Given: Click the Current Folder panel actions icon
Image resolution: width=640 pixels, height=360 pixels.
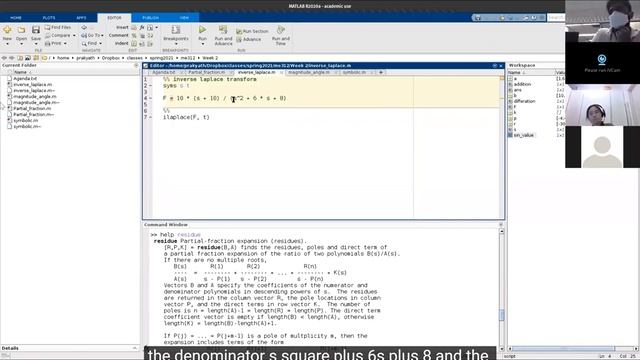Looking at the screenshot, I should coord(136,65).
